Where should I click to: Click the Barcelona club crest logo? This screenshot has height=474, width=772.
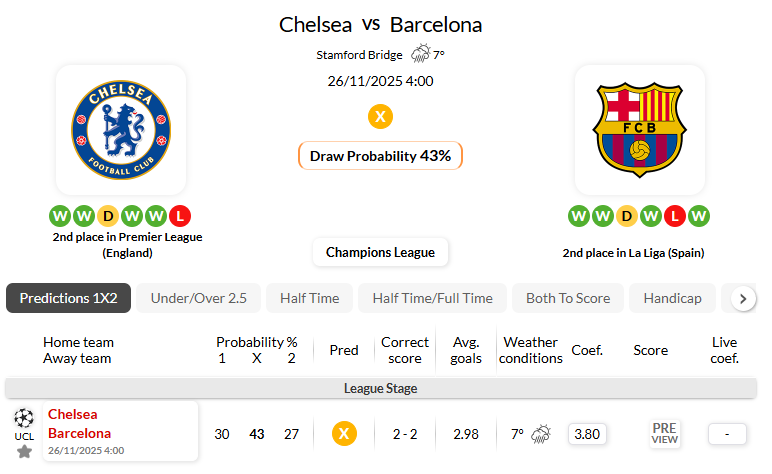639,130
